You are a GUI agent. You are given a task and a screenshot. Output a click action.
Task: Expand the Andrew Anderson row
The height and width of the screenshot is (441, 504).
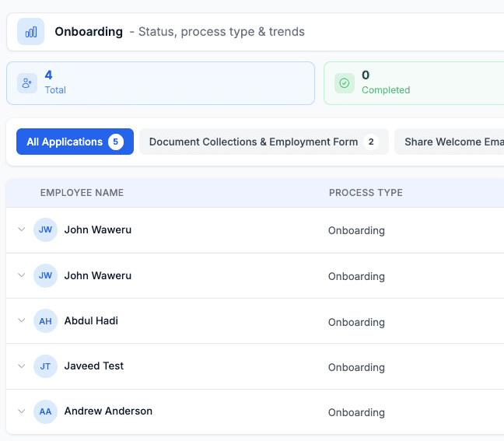[x=22, y=411]
